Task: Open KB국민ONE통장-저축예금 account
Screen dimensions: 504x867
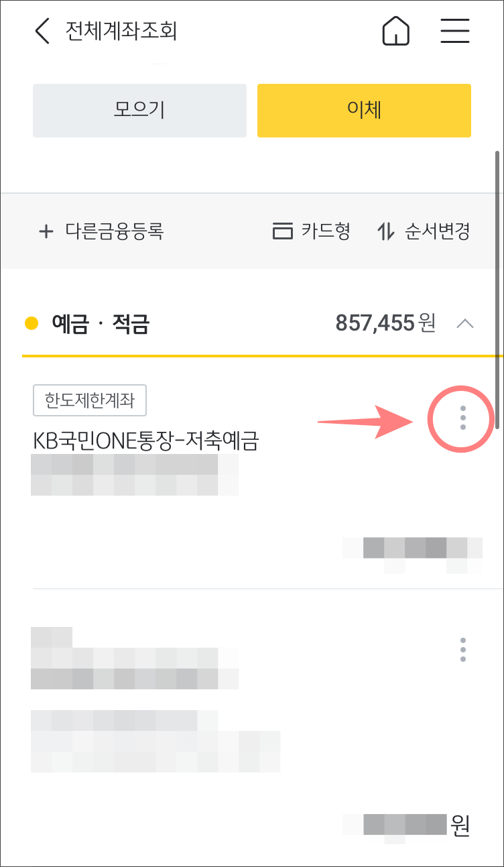Action: point(146,441)
